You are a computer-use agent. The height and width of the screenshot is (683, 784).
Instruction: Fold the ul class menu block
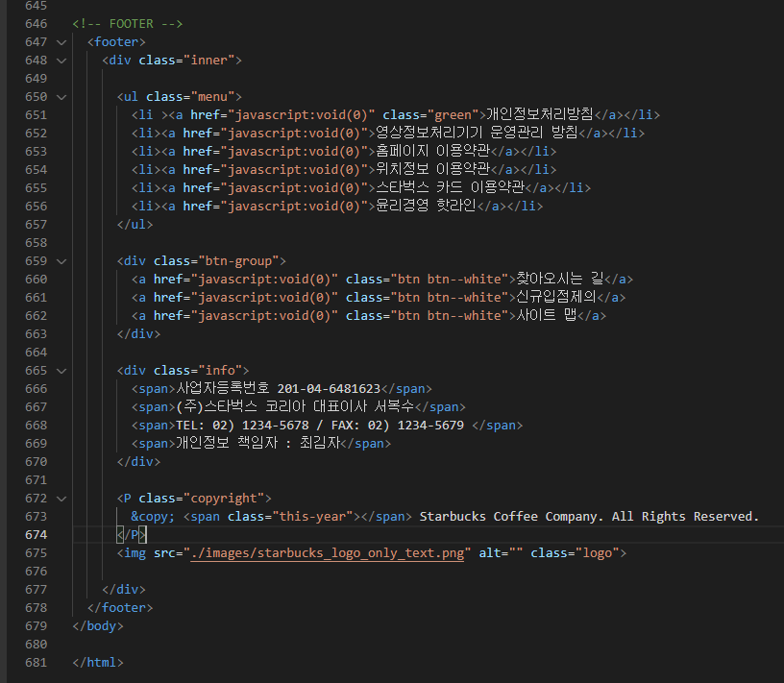point(61,97)
